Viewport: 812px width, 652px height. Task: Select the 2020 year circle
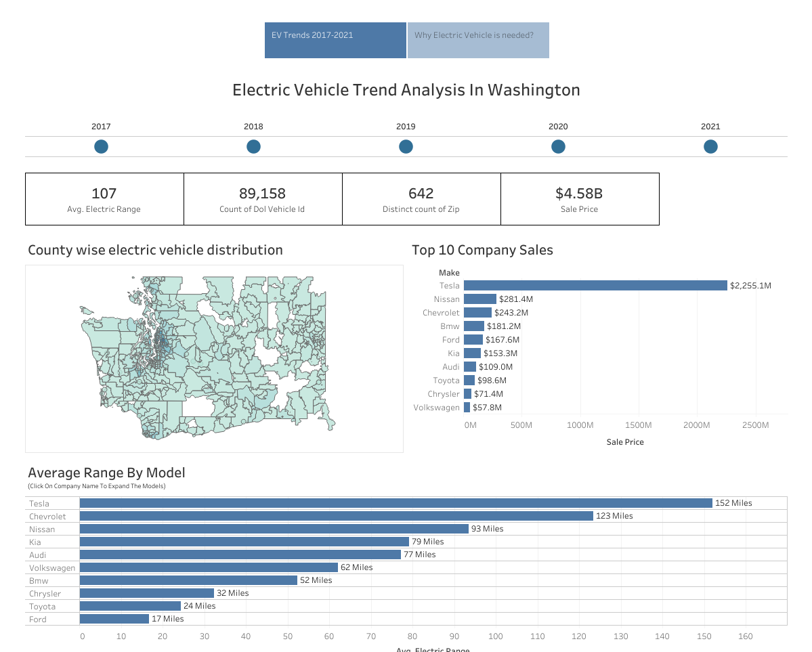tap(558, 146)
